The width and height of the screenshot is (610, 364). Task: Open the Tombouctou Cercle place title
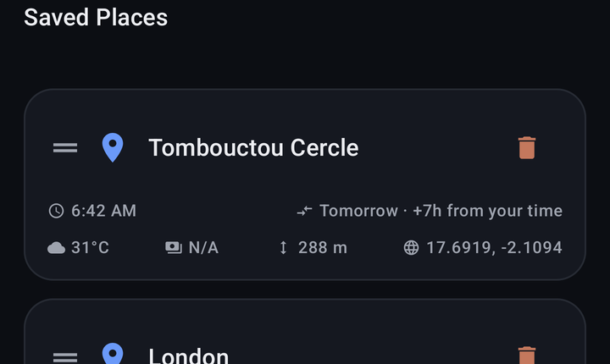click(x=253, y=148)
